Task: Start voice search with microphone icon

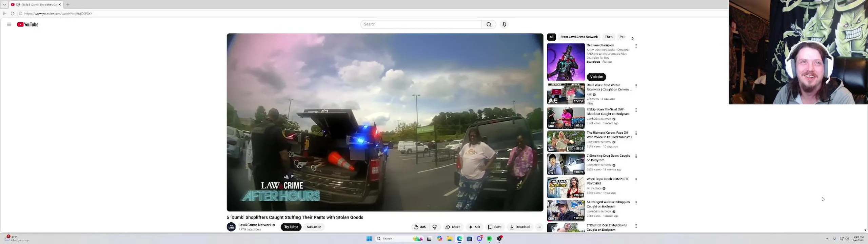Action: click(504, 24)
